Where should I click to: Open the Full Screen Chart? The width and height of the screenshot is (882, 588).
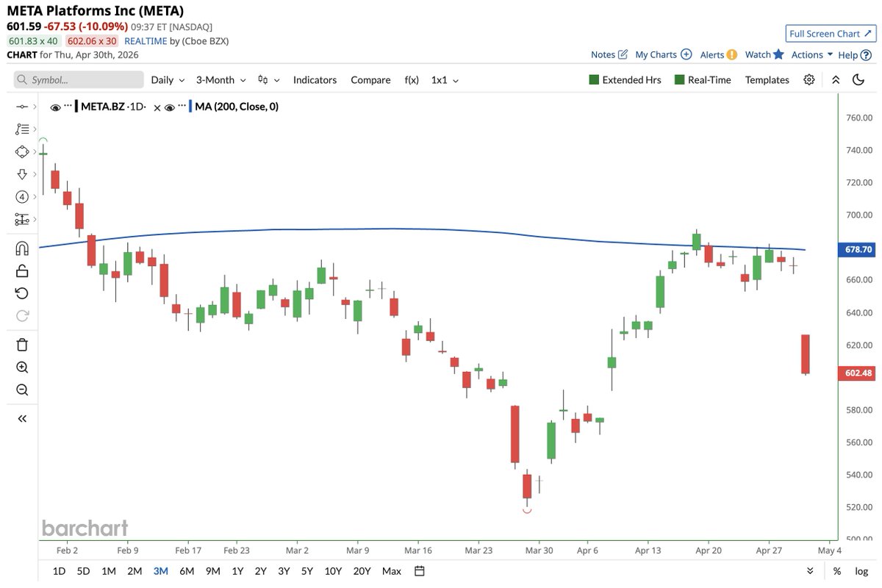(x=830, y=34)
